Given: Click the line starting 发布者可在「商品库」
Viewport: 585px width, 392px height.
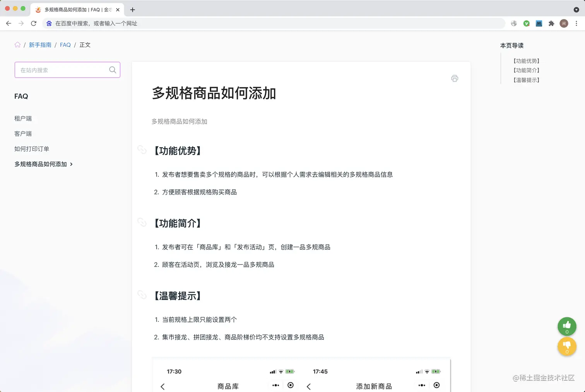Looking at the screenshot, I should click(246, 247).
